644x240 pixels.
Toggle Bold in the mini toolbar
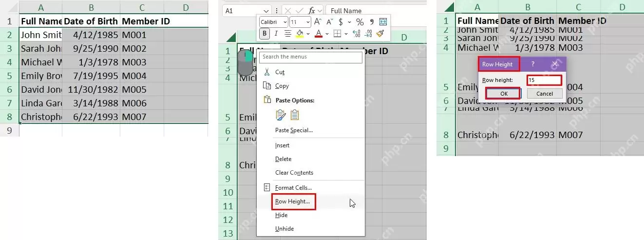[x=265, y=34]
